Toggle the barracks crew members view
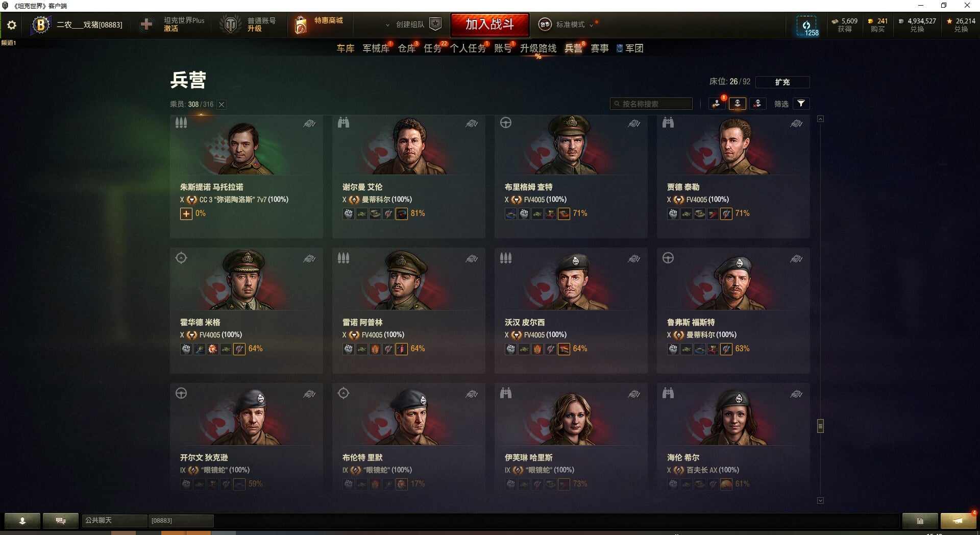Viewport: 980px width, 535px height. click(x=737, y=104)
